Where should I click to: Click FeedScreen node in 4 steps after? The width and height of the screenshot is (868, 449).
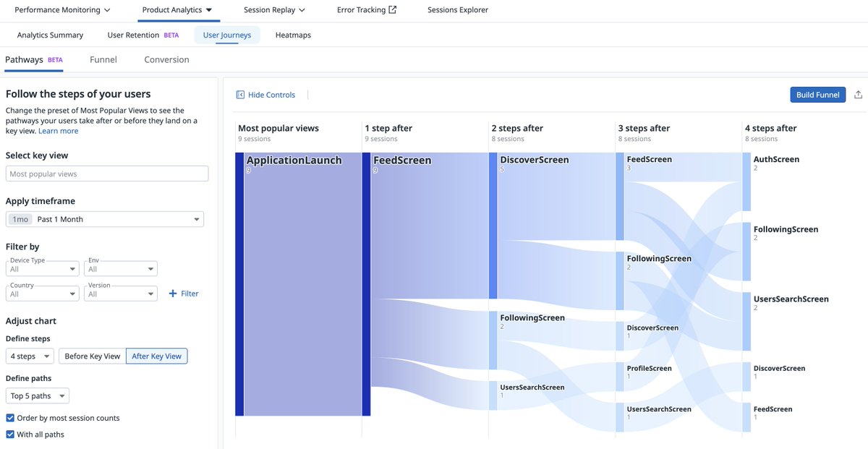coord(746,418)
